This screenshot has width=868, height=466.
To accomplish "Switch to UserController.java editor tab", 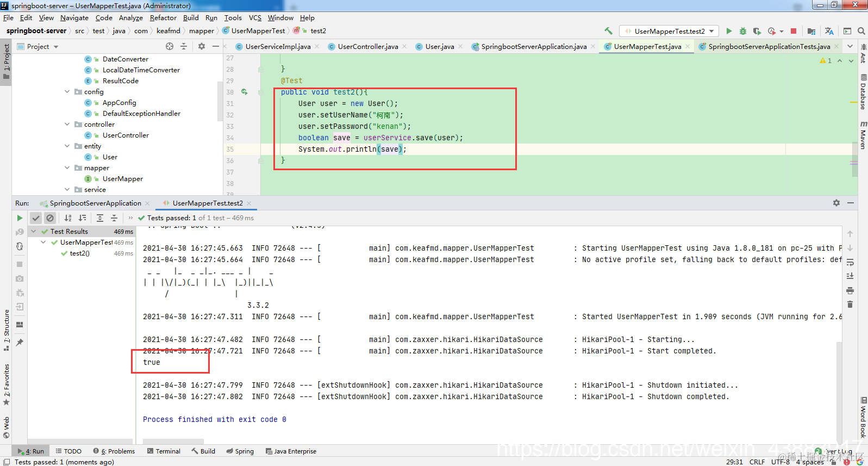I will (367, 46).
